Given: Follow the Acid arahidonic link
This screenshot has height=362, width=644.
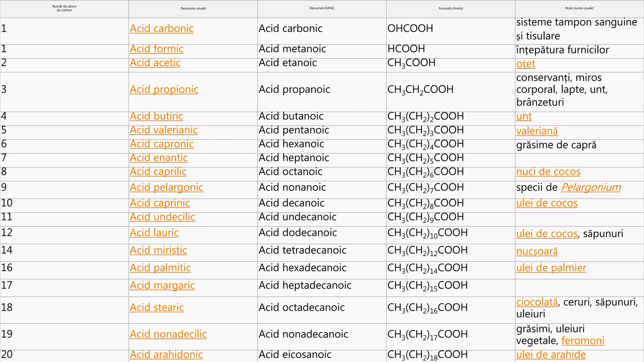Looking at the screenshot, I should coord(166,354).
